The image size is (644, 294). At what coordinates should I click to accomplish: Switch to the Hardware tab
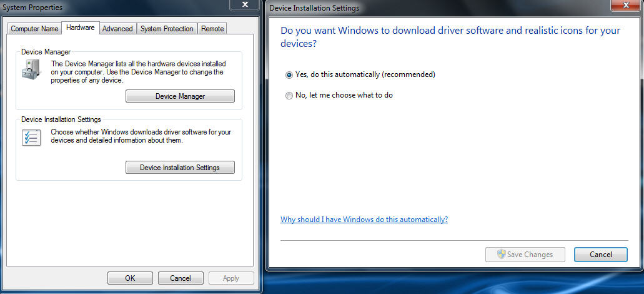[x=81, y=28]
